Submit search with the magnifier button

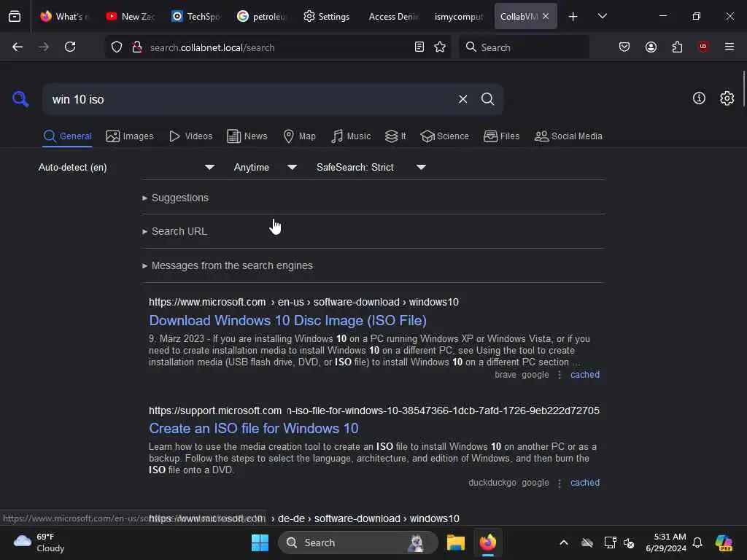(487, 99)
